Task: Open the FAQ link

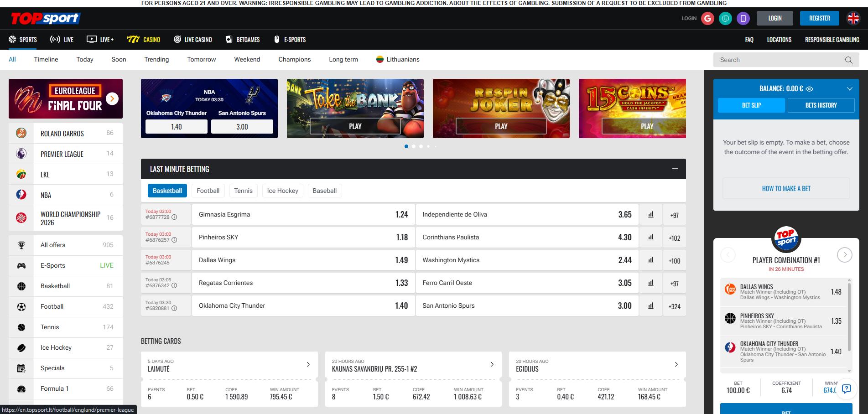Action: click(749, 40)
